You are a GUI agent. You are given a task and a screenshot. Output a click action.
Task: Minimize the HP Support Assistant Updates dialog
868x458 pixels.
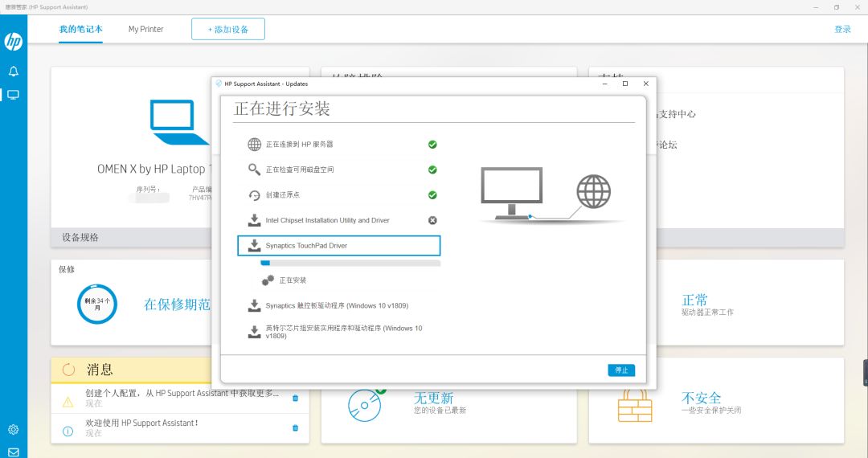tap(605, 84)
